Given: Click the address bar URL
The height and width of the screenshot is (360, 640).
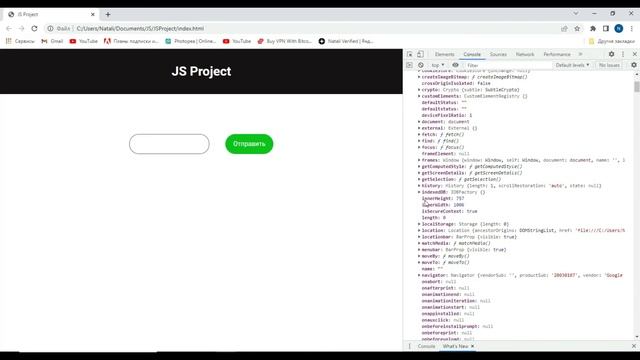Looking at the screenshot, I should (140, 29).
